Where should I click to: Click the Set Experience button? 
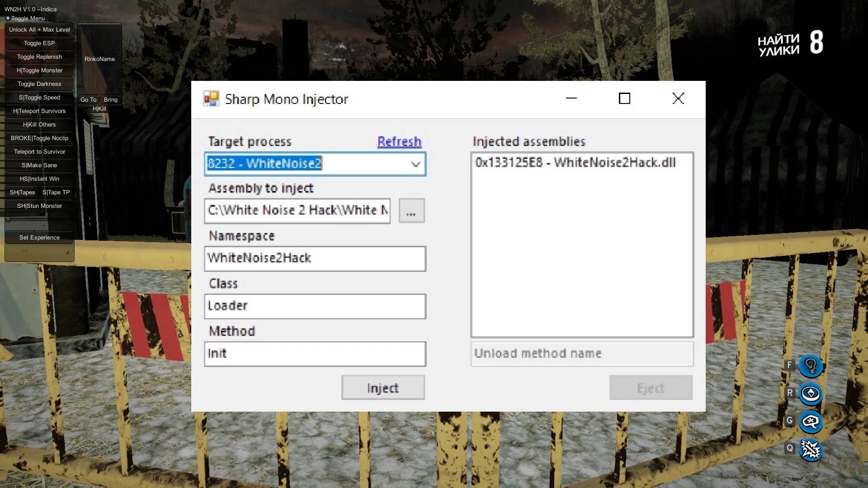(39, 237)
